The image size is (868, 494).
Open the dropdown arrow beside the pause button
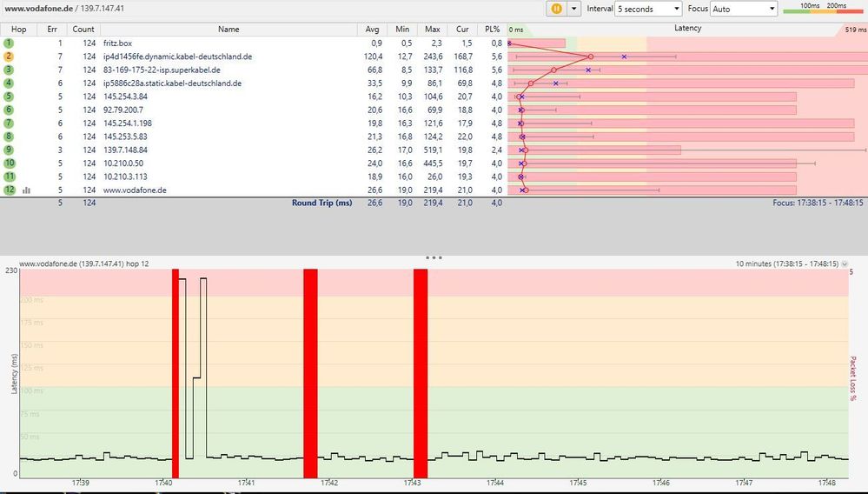pyautogui.click(x=574, y=9)
